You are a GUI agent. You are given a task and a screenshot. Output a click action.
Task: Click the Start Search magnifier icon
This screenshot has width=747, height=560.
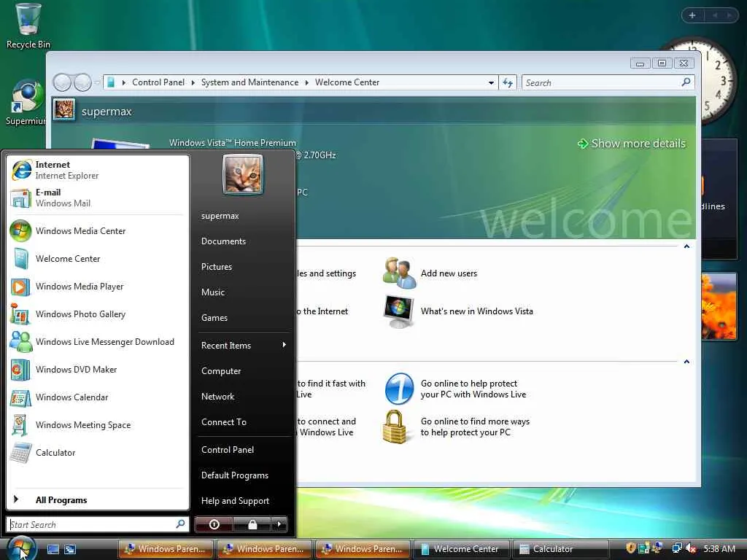tap(181, 524)
